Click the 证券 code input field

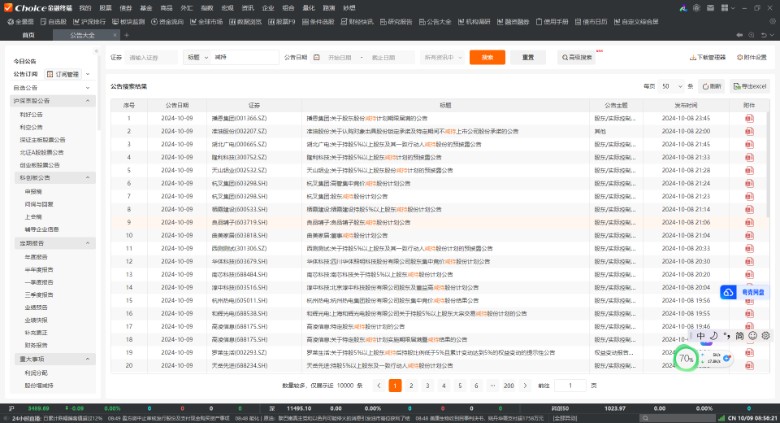pyautogui.click(x=151, y=57)
